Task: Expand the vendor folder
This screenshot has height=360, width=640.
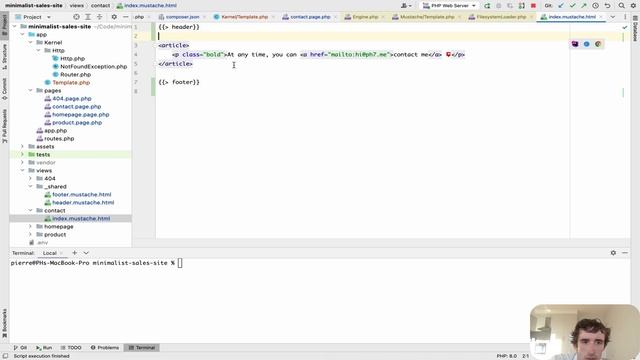Action: 22,162
